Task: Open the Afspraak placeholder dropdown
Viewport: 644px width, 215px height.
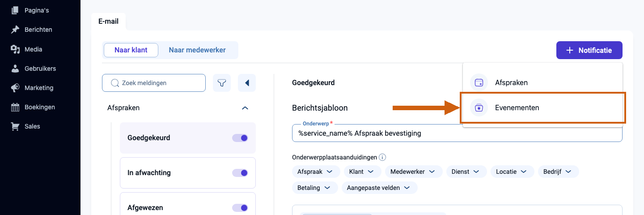Action: point(315,172)
